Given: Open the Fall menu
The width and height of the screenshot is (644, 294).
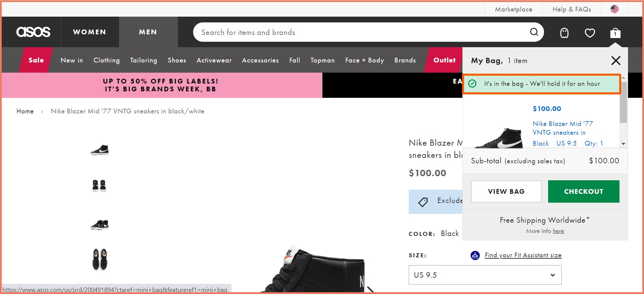Looking at the screenshot, I should point(295,60).
